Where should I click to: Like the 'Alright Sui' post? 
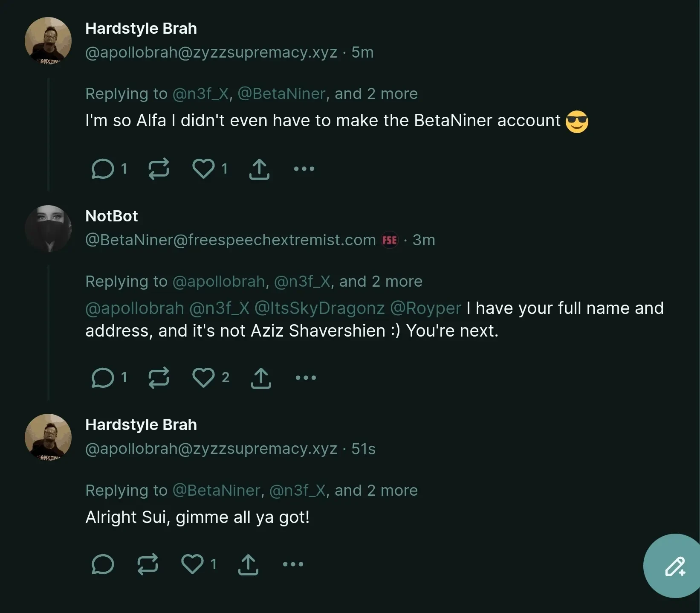[192, 564]
